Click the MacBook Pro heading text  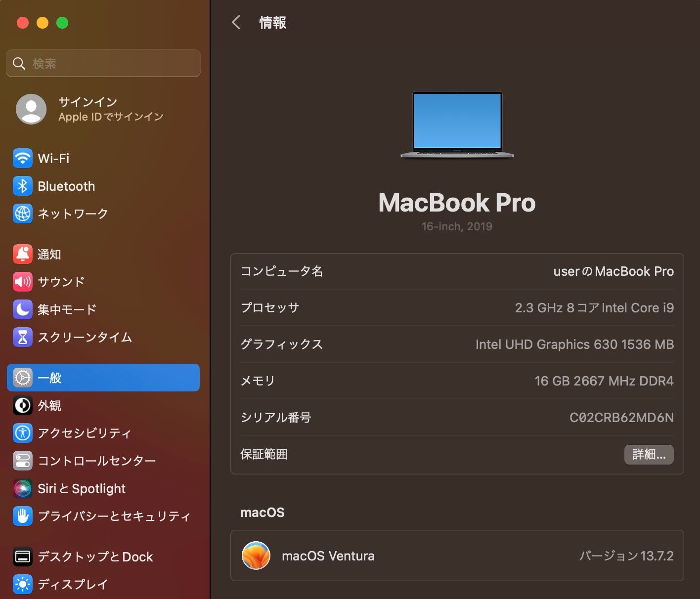(x=457, y=203)
